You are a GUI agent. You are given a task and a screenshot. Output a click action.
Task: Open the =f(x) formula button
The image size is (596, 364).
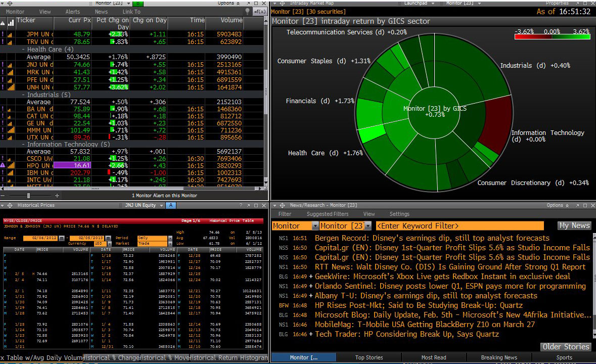[x=260, y=12]
